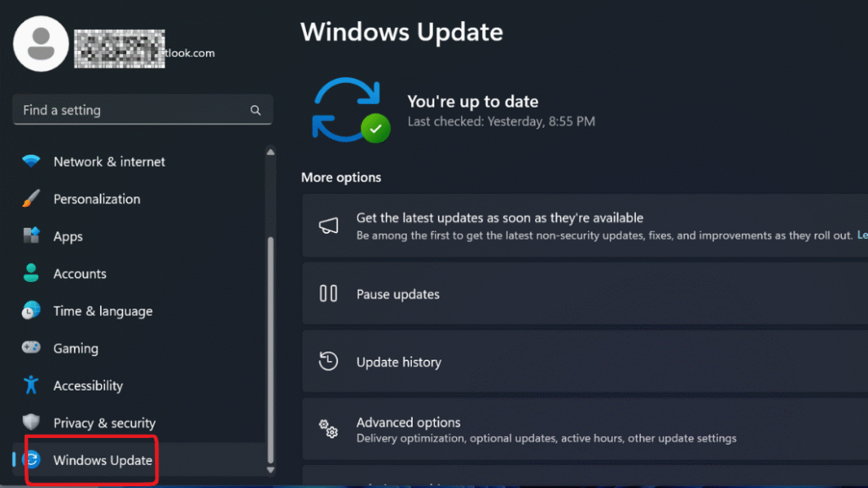Select Accounts in the sidebar
Screen dimensions: 868x488
pyautogui.click(x=140, y=274)
